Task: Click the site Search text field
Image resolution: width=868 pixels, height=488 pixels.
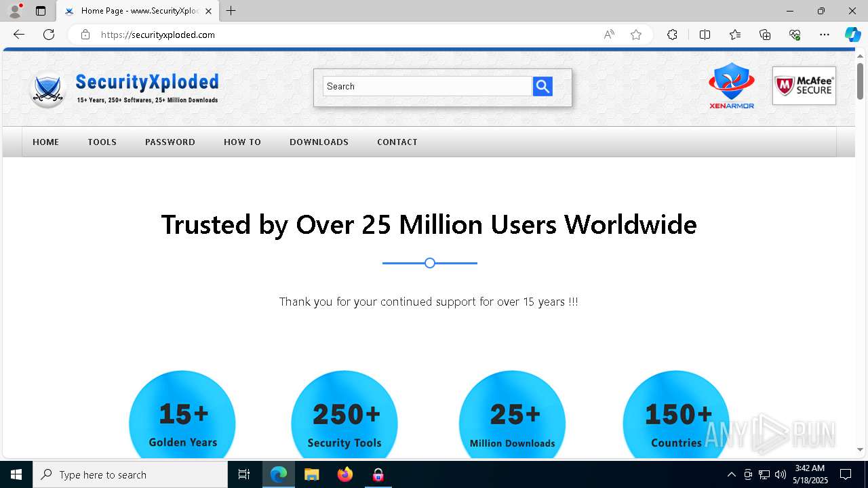Action: (428, 86)
